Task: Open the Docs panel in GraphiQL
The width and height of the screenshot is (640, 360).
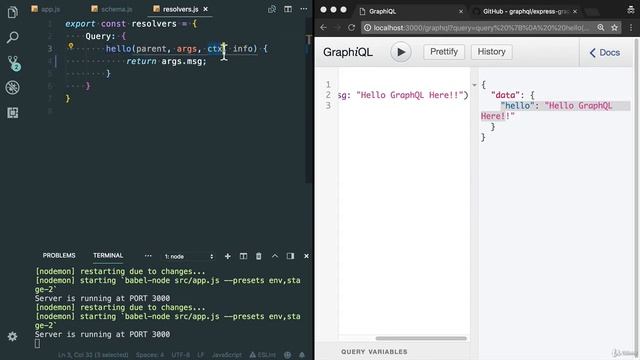Action: tap(605, 53)
